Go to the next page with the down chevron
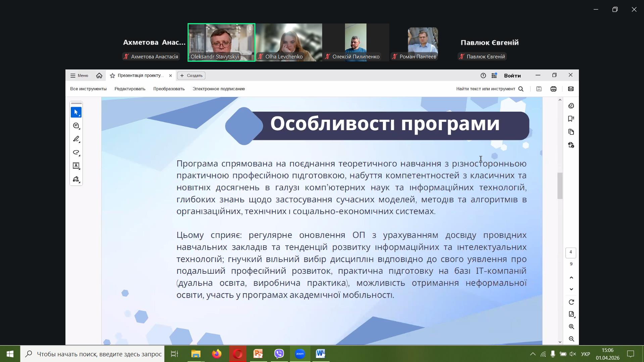The height and width of the screenshot is (362, 644). (x=571, y=289)
